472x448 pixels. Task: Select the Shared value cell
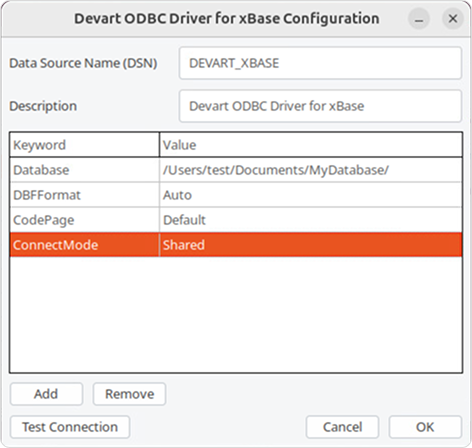(311, 245)
